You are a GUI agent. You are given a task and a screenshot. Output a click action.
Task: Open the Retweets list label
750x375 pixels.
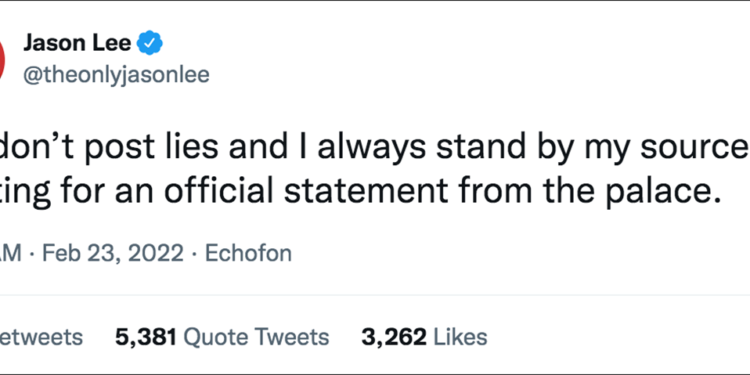click(x=42, y=337)
